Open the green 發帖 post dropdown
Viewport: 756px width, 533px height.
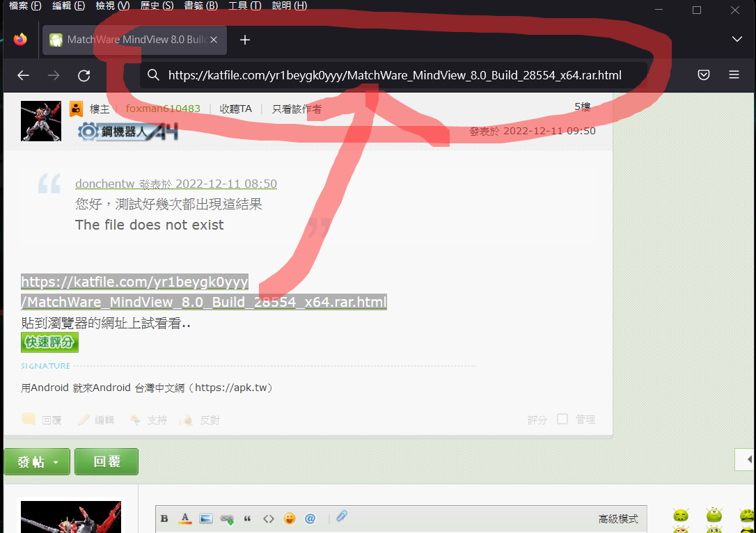coord(37,461)
